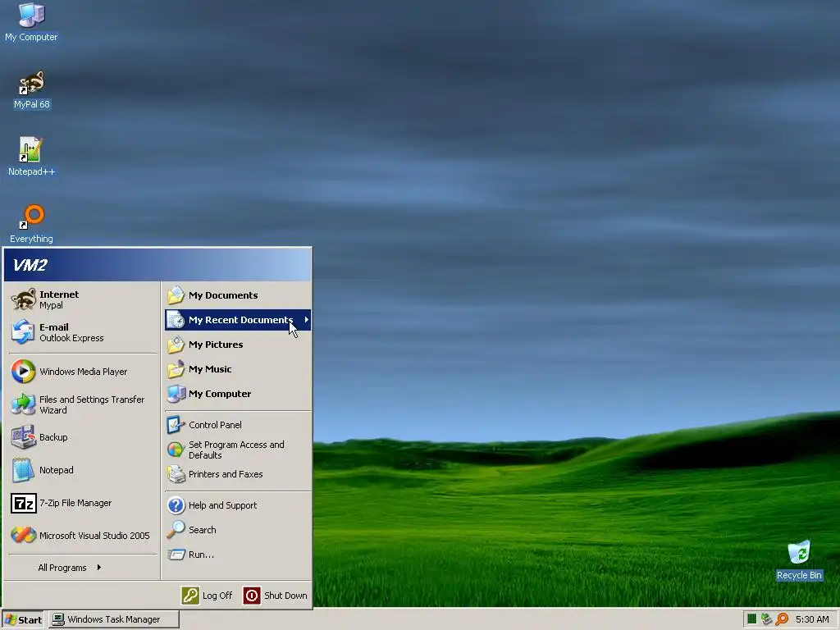Choose Microsoft Visual Studio 2005 label
The image size is (840, 630).
coord(94,535)
